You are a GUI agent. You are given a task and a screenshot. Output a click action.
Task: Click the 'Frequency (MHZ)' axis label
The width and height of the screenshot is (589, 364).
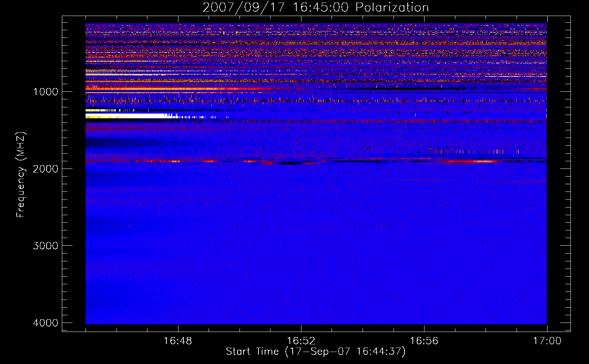pos(21,175)
